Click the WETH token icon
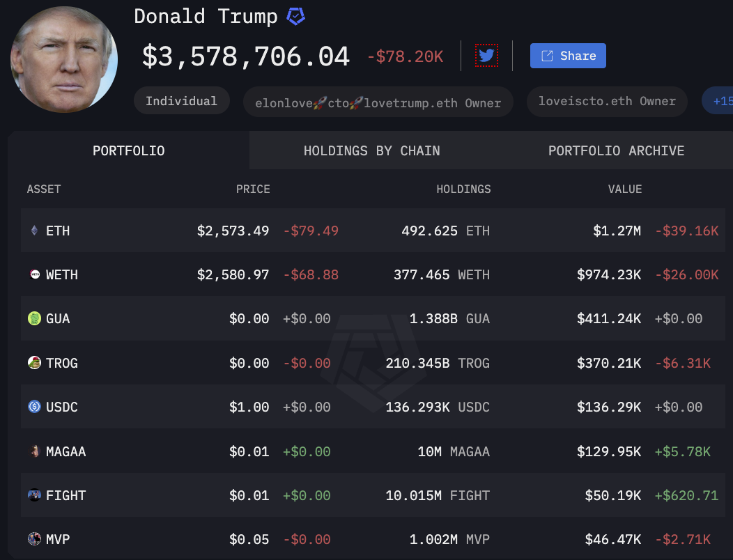Screen dimensions: 733x560 tap(34, 274)
